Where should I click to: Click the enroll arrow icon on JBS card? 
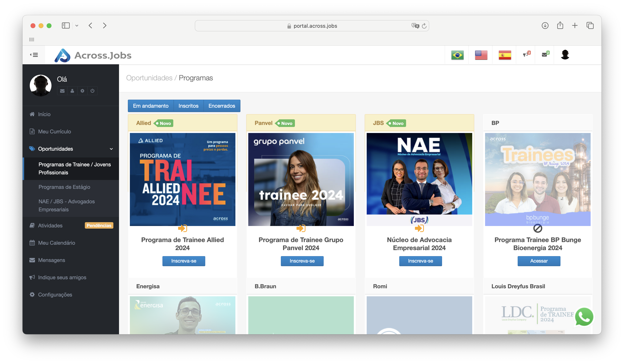click(x=419, y=228)
